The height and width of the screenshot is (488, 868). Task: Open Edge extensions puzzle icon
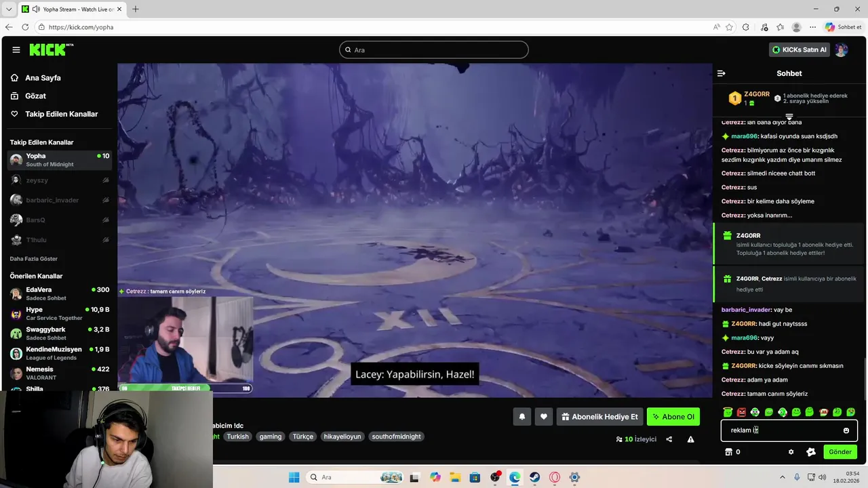click(x=746, y=27)
